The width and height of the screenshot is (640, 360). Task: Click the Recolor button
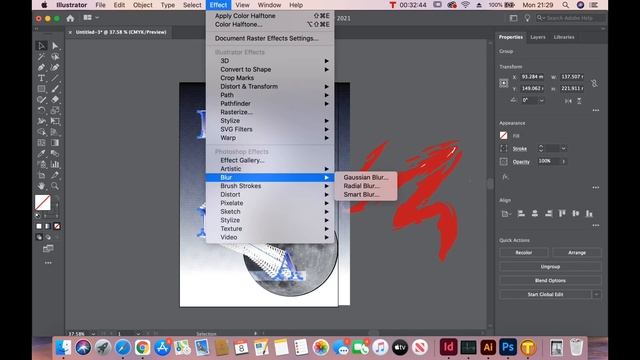(x=523, y=253)
